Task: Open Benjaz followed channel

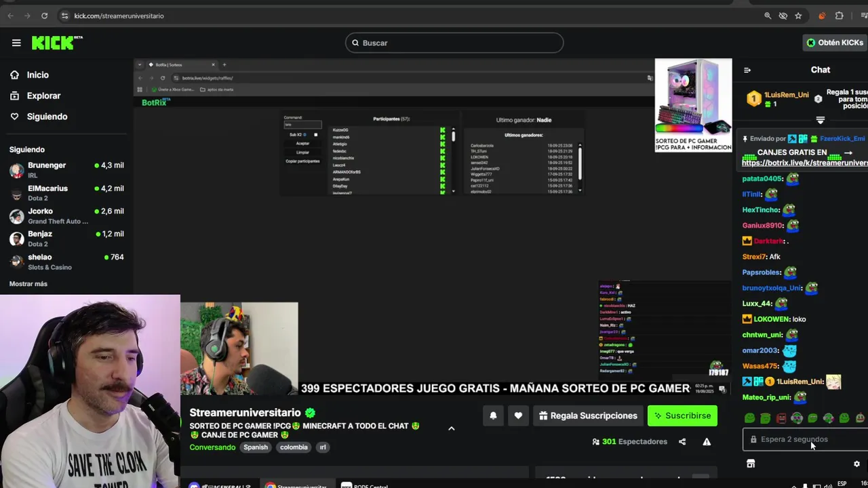Action: (x=66, y=239)
